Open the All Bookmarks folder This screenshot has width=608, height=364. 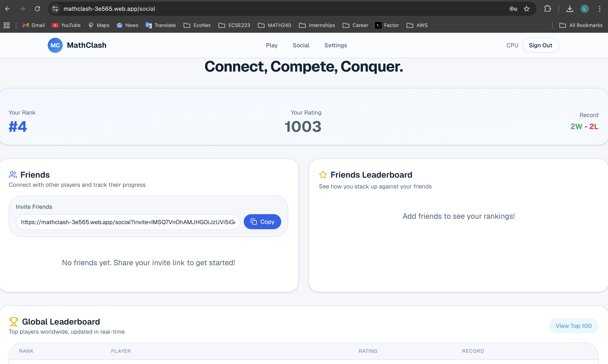tap(581, 25)
